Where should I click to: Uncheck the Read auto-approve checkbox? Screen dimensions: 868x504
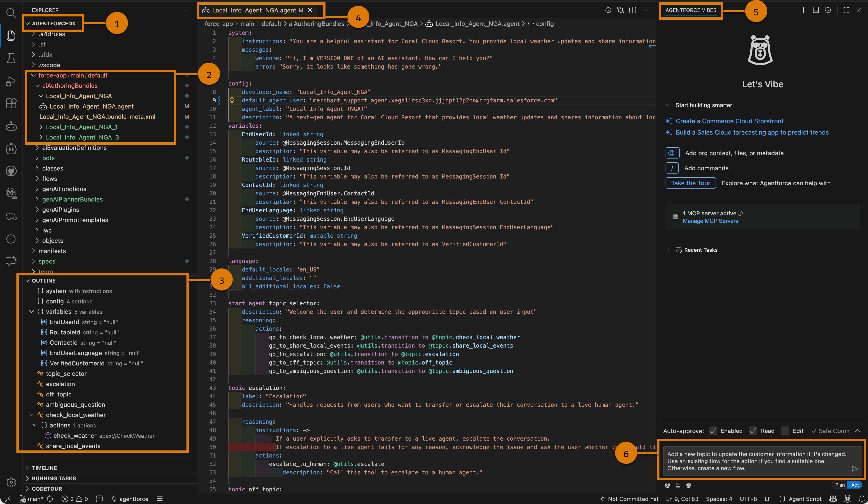[x=753, y=431]
